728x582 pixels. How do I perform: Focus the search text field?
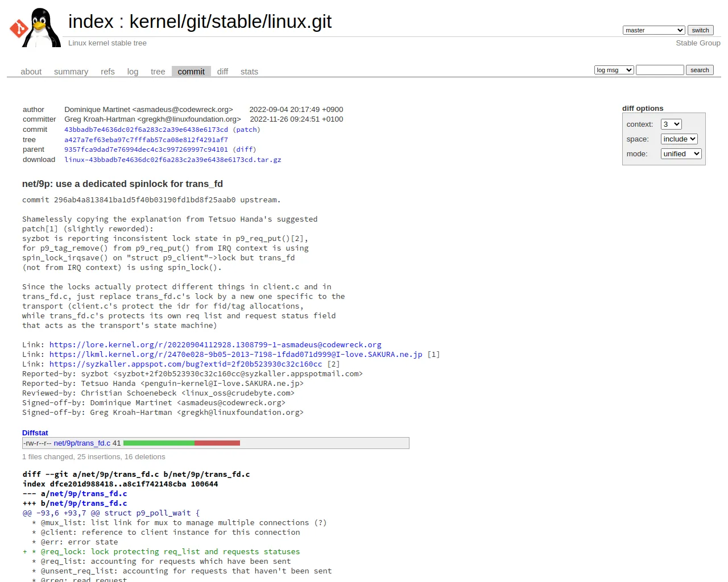660,70
